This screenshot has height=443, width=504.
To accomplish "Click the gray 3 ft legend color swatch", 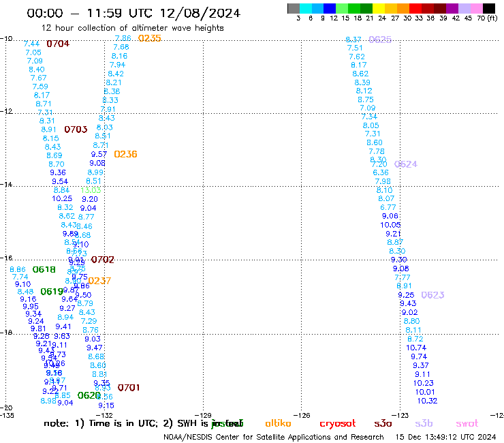I will (294, 8).
